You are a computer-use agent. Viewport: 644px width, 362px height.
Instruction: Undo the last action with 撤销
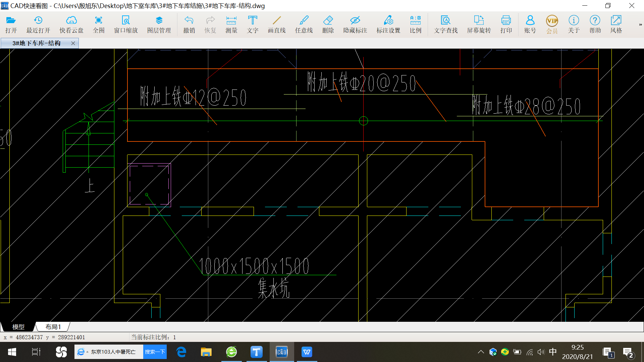pos(189,24)
